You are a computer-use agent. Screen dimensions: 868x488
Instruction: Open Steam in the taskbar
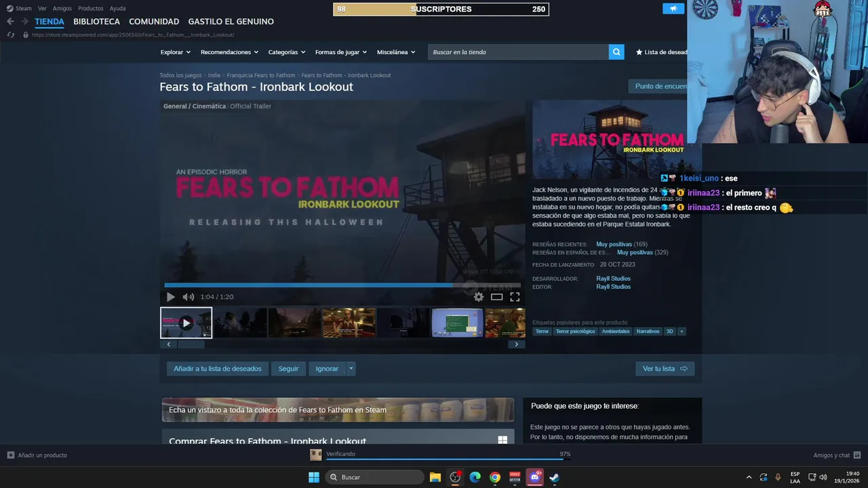(x=555, y=477)
